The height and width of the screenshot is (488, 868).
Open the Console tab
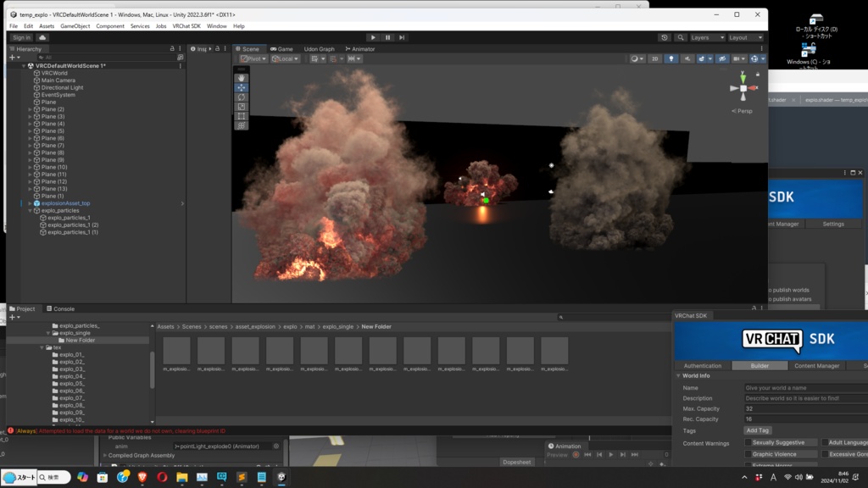(x=61, y=308)
